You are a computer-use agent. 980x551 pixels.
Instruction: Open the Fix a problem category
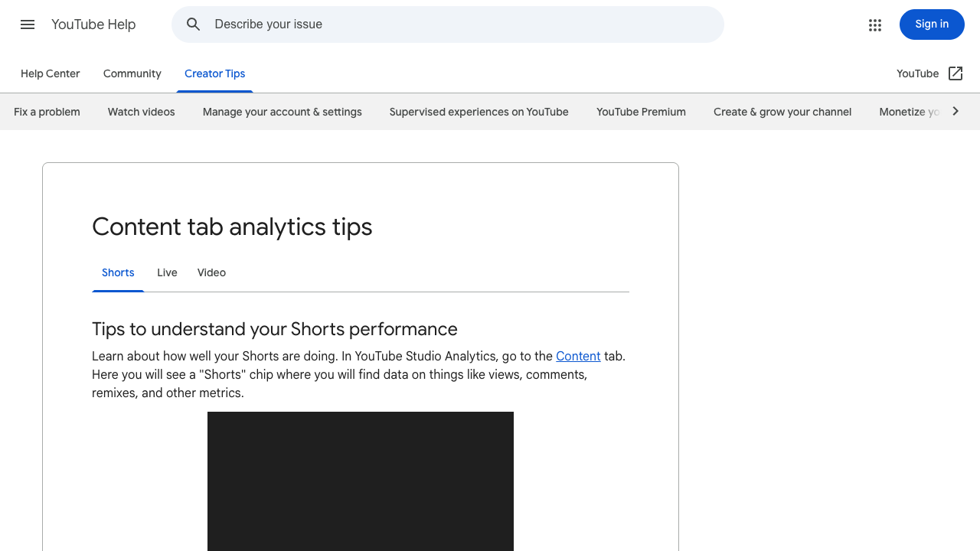47,112
